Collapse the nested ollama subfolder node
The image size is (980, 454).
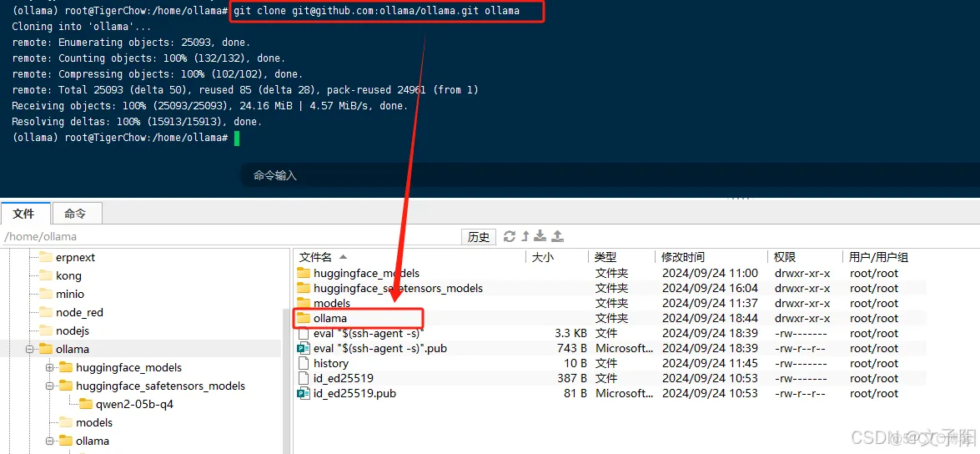tap(48, 441)
